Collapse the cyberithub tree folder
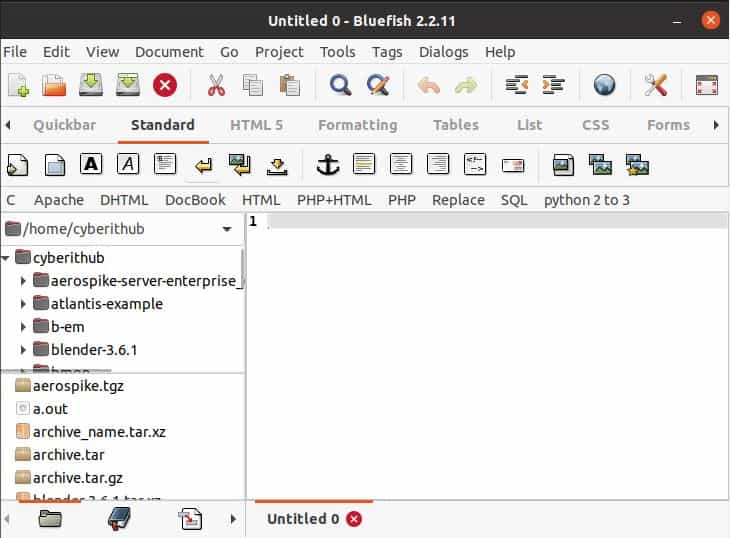Image resolution: width=730 pixels, height=538 pixels. point(6,258)
